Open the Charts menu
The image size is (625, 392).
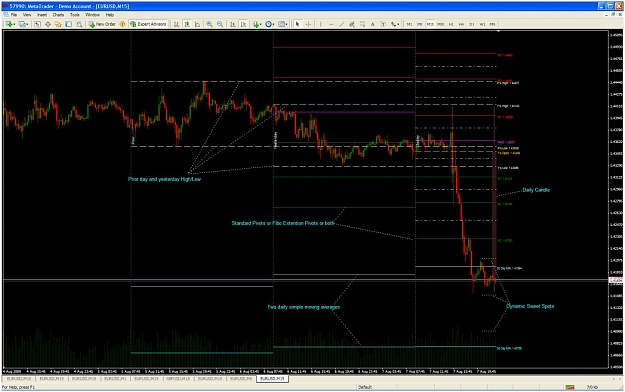[x=58, y=15]
